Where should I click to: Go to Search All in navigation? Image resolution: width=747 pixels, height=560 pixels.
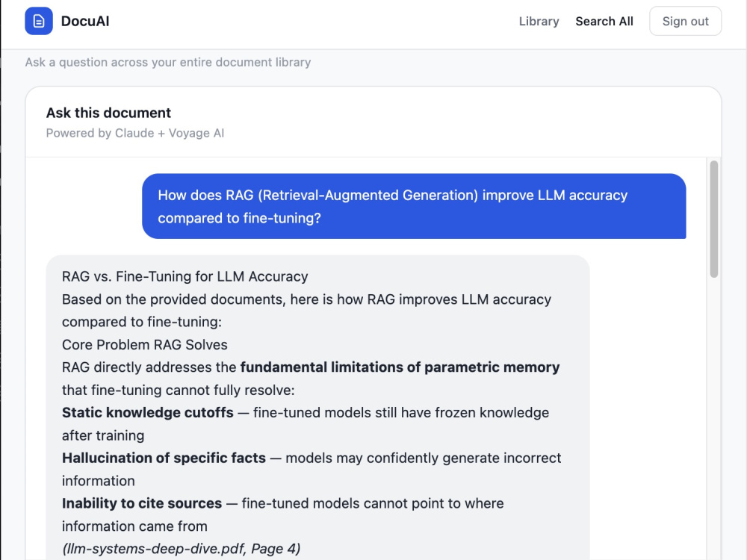pyautogui.click(x=604, y=22)
